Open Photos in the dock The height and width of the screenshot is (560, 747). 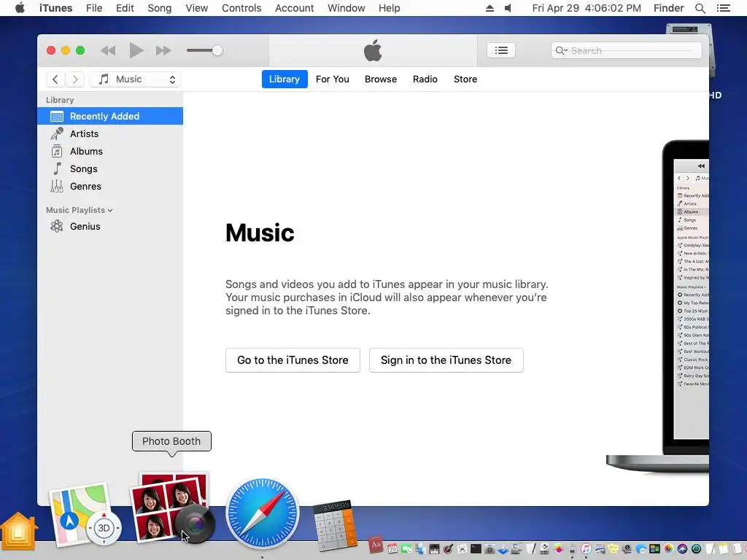coord(668,548)
